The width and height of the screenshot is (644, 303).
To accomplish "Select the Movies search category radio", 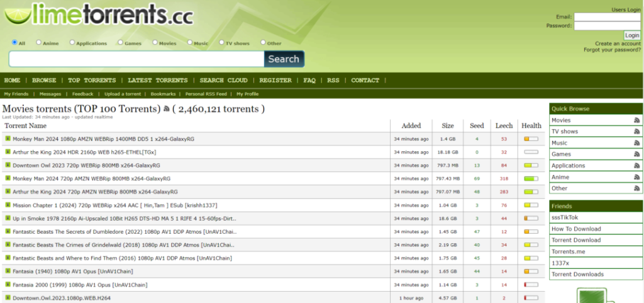I will (x=155, y=42).
